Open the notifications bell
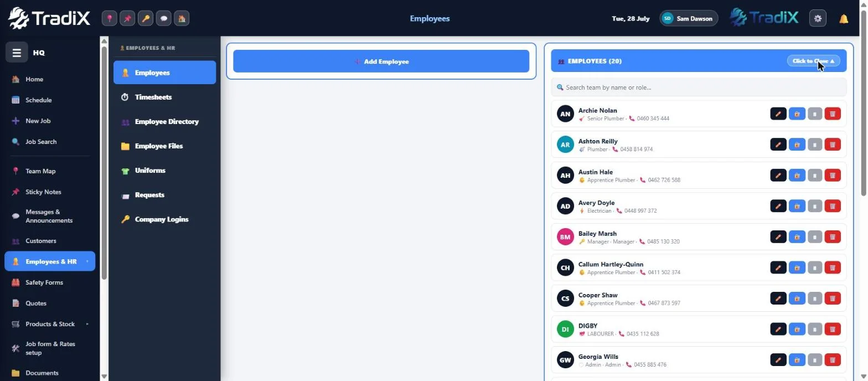 pyautogui.click(x=844, y=19)
